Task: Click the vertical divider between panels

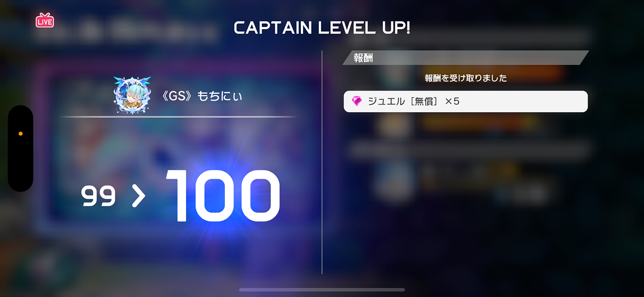Action: coord(322,162)
